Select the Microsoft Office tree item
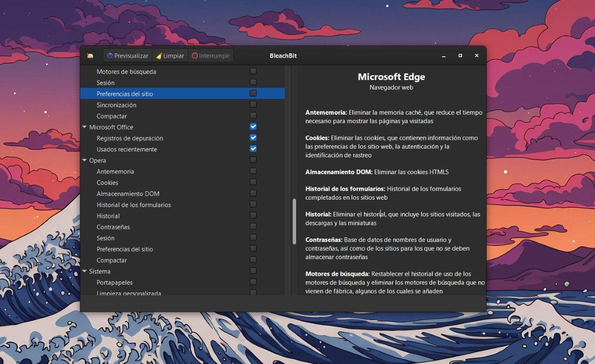The height and width of the screenshot is (364, 595). [183, 127]
